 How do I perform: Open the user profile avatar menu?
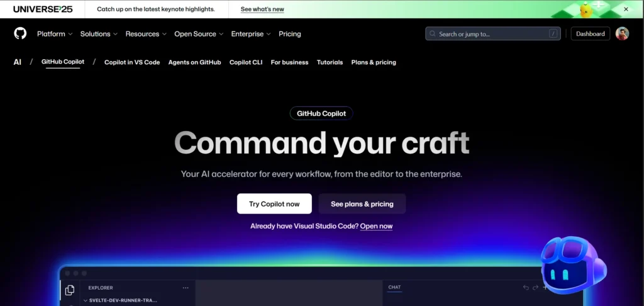coord(622,34)
